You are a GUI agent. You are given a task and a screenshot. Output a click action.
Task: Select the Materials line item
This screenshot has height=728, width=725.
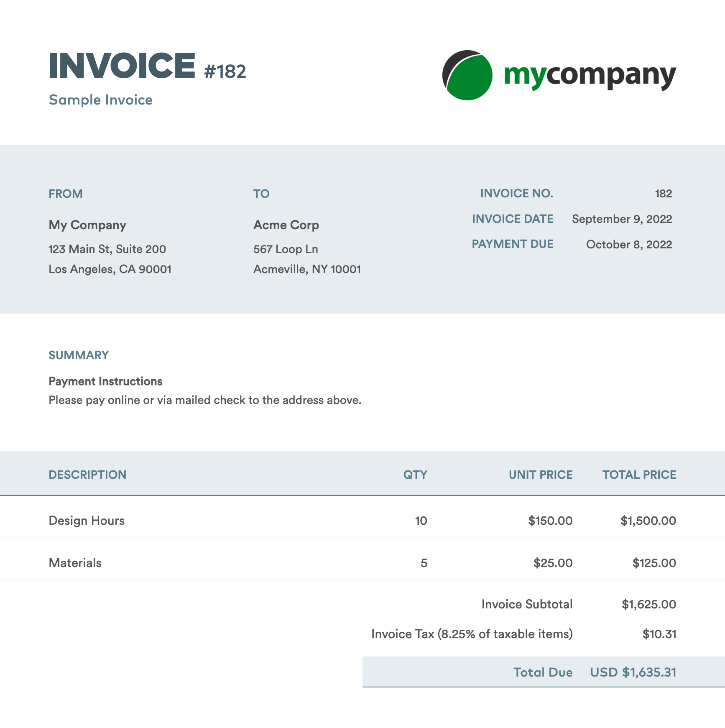75,563
